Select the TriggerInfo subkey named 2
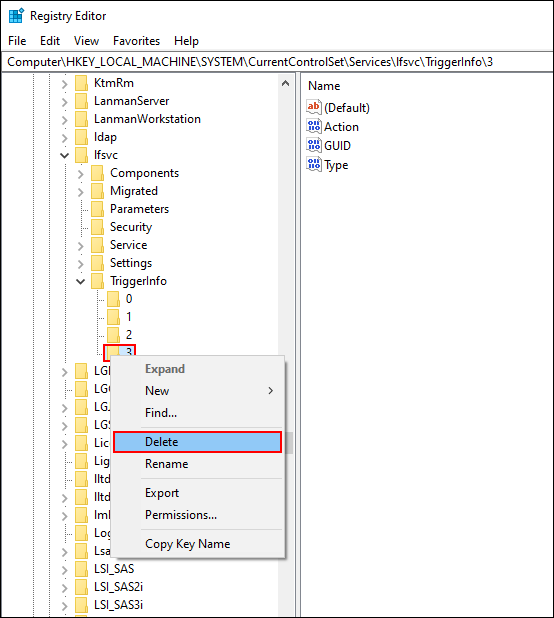 point(129,335)
